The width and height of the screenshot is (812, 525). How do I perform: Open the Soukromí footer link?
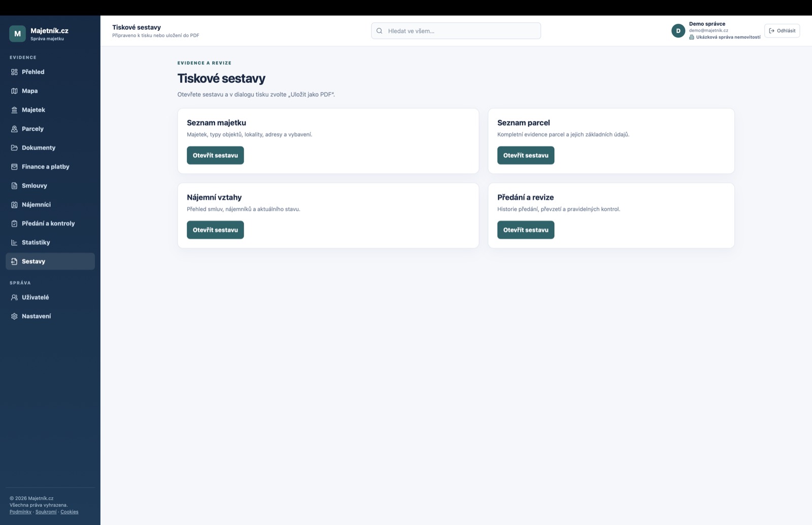[x=46, y=512]
